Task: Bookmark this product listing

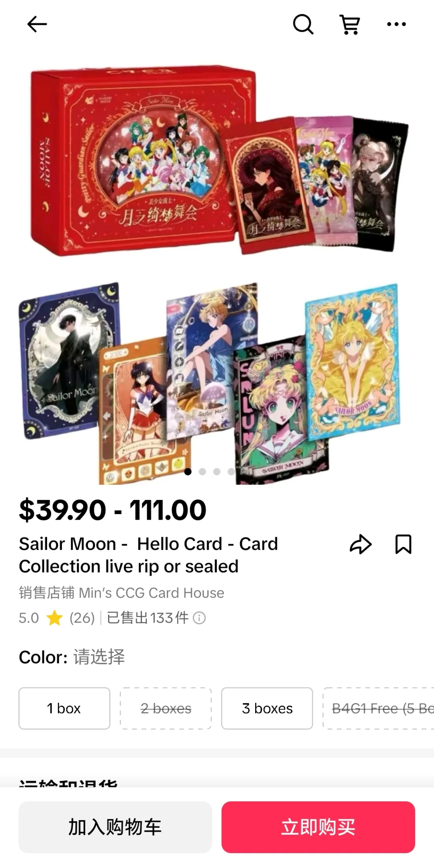Action: coord(403,544)
